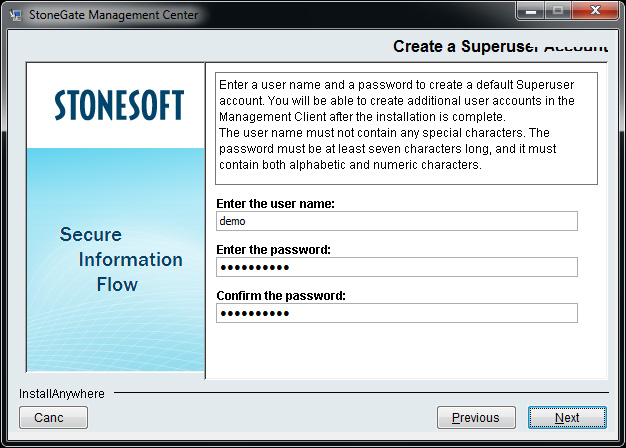Click the Next button

click(x=567, y=418)
